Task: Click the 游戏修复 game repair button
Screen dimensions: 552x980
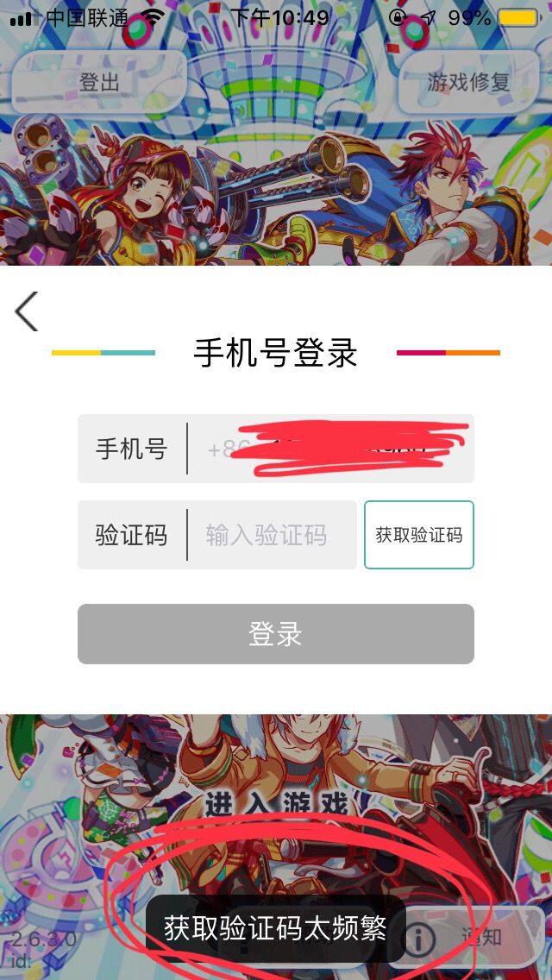Action: pos(469,82)
